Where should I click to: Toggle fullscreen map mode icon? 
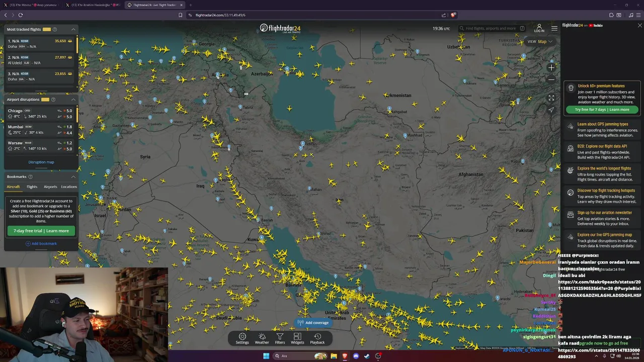[x=551, y=98]
